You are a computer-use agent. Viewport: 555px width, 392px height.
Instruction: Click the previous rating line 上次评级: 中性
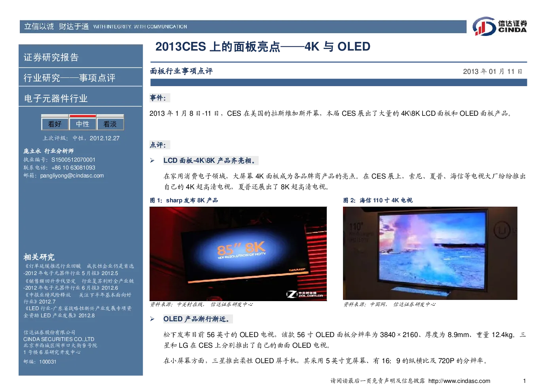(x=81, y=138)
